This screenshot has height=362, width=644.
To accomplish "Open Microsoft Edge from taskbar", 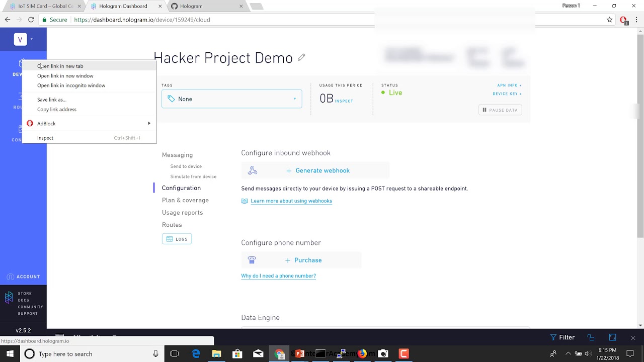I will 196,354.
